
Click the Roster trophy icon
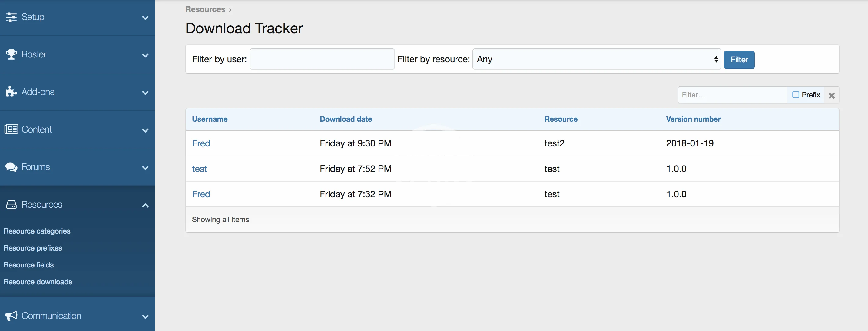(11, 54)
